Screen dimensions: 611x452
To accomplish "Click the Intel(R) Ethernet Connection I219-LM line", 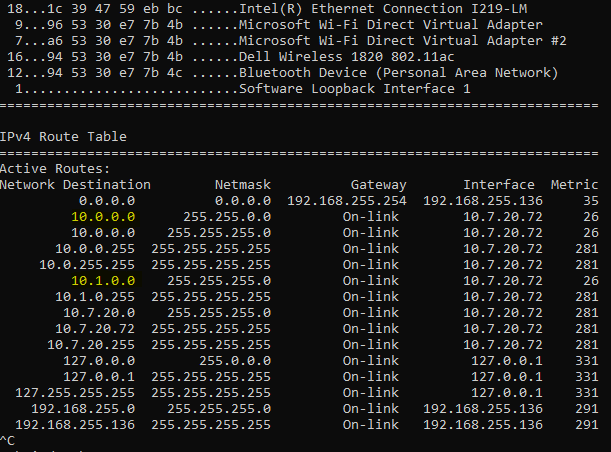I will click(x=267, y=9).
